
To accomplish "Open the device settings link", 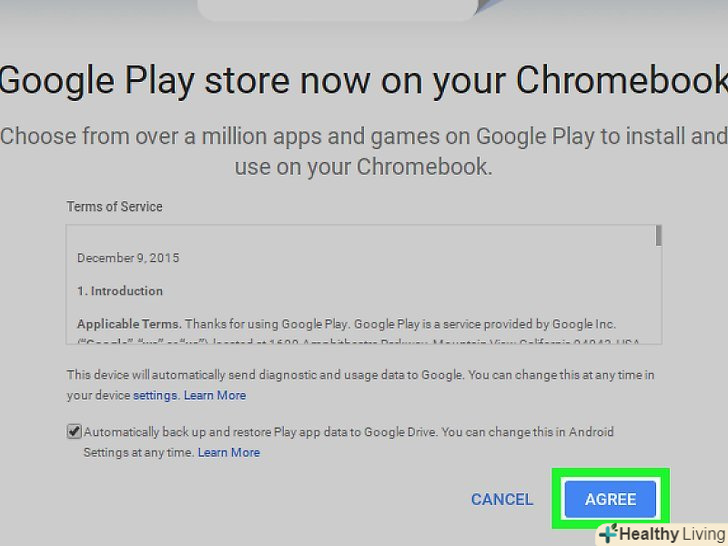I will (x=155, y=395).
